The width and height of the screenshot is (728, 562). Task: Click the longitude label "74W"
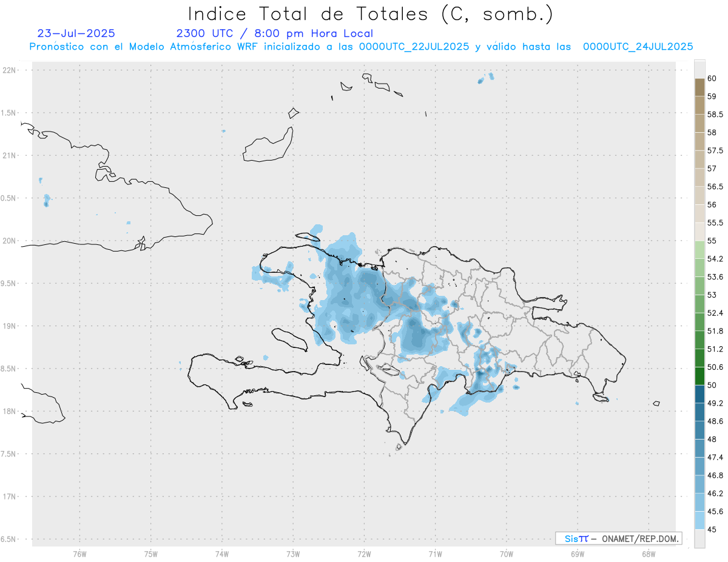pyautogui.click(x=222, y=554)
